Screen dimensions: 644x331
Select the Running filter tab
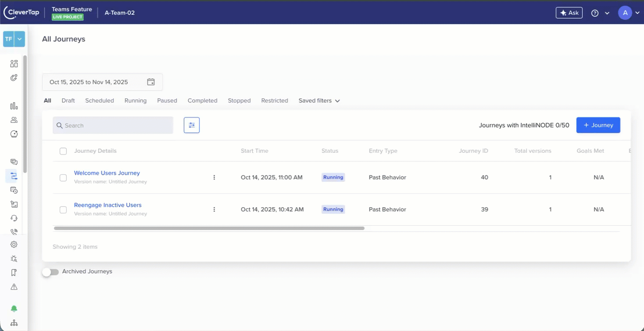(135, 101)
